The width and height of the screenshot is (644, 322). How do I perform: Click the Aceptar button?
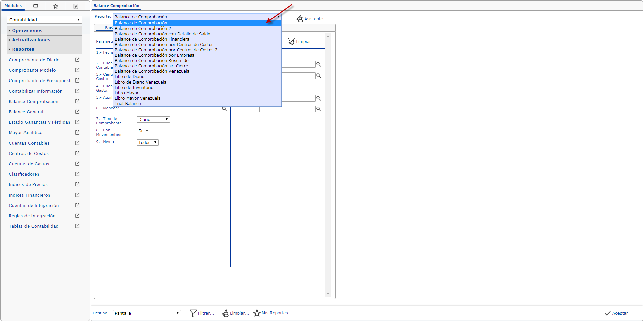616,313
